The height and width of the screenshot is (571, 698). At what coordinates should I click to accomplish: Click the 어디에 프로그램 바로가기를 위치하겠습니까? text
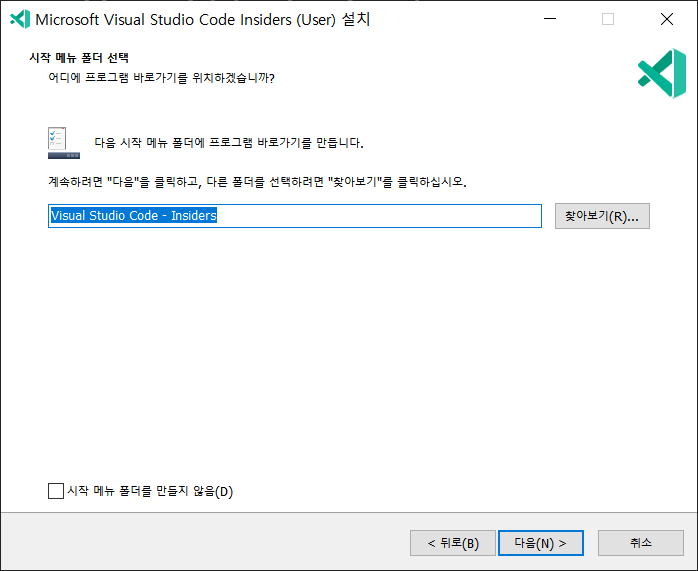(161, 78)
